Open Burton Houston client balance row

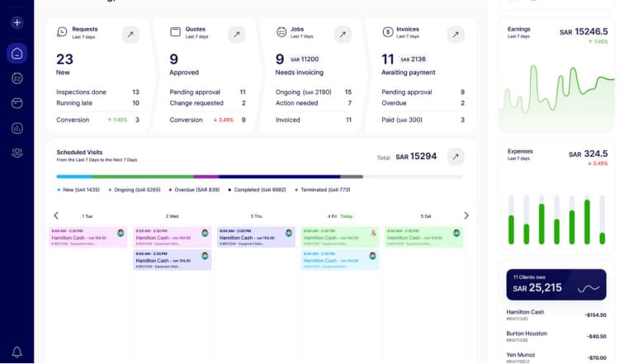555,336
